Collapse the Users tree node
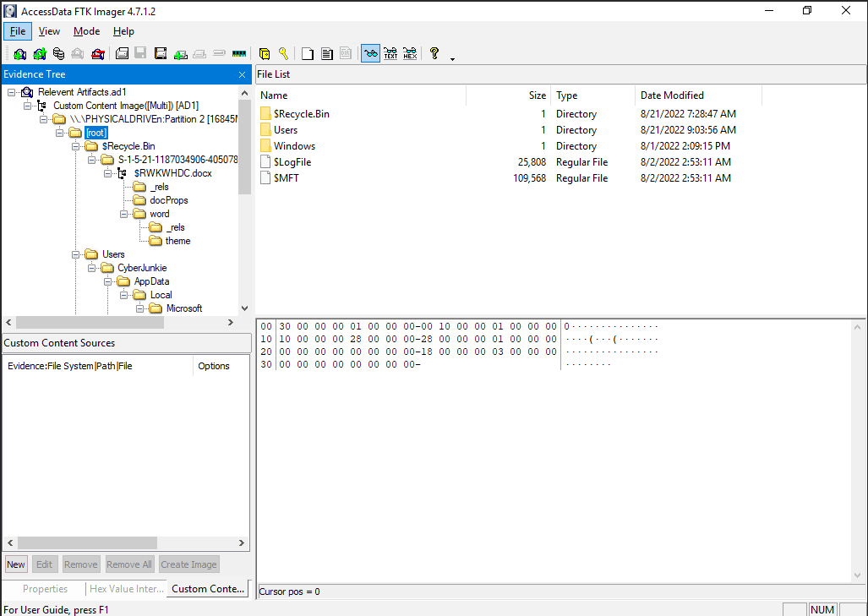 click(x=76, y=254)
